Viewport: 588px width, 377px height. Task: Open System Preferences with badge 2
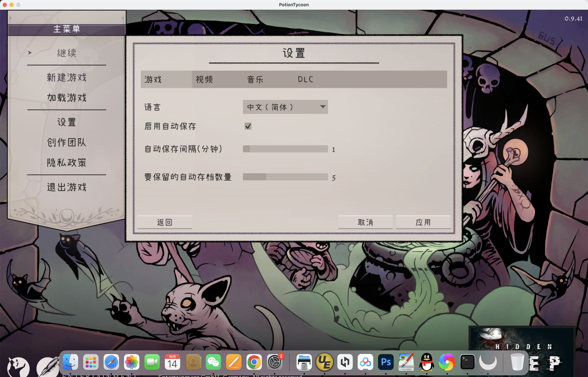274,362
